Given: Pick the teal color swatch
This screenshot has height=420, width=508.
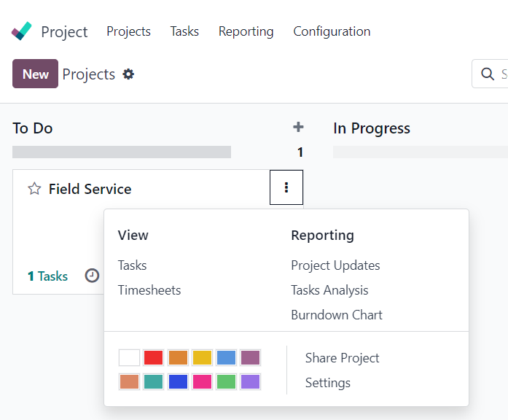Looking at the screenshot, I should [153, 381].
